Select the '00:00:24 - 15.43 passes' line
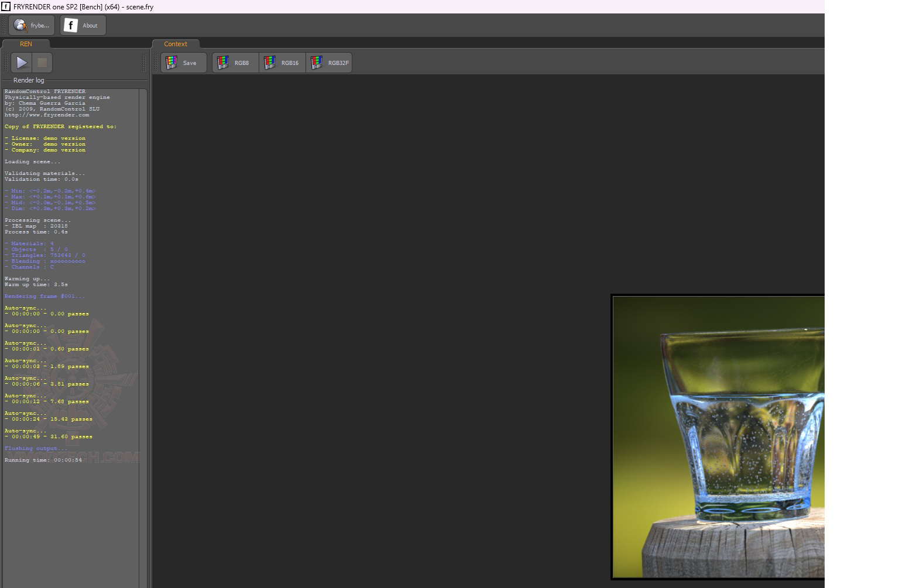The image size is (899, 588). (x=49, y=419)
